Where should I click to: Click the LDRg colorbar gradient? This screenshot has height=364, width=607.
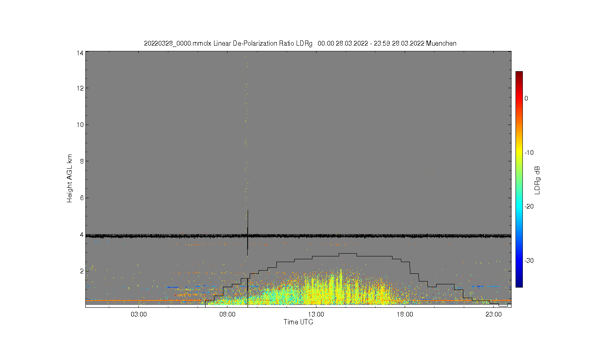(519, 179)
